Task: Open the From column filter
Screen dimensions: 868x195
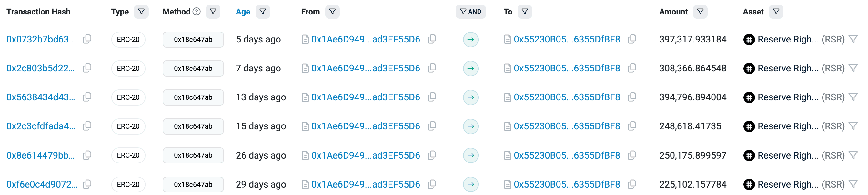Action: coord(332,12)
